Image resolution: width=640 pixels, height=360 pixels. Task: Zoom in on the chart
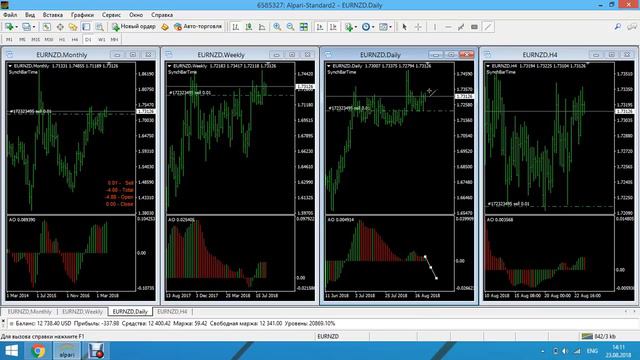pos(277,27)
